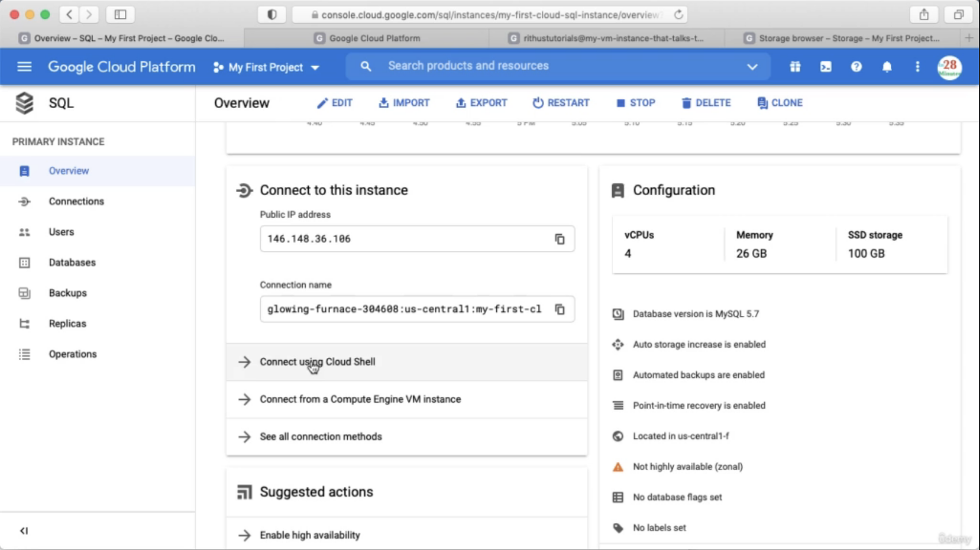Switch to the Storage browser tab
Screen dimensions: 980x550
tap(842, 38)
